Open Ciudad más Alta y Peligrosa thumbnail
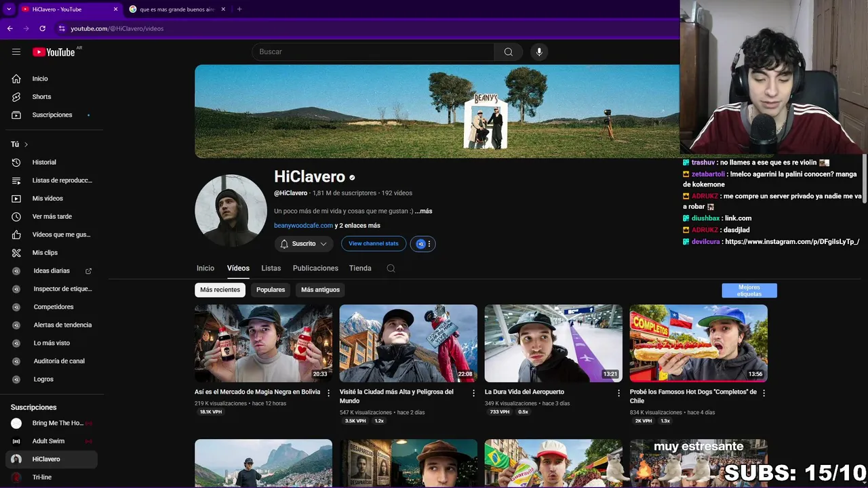Viewport: 868px width, 488px height. pyautogui.click(x=408, y=344)
